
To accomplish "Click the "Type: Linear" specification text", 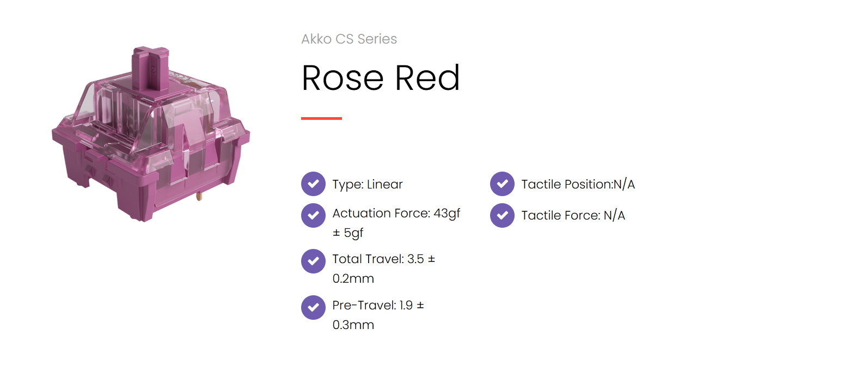I will pos(368,185).
